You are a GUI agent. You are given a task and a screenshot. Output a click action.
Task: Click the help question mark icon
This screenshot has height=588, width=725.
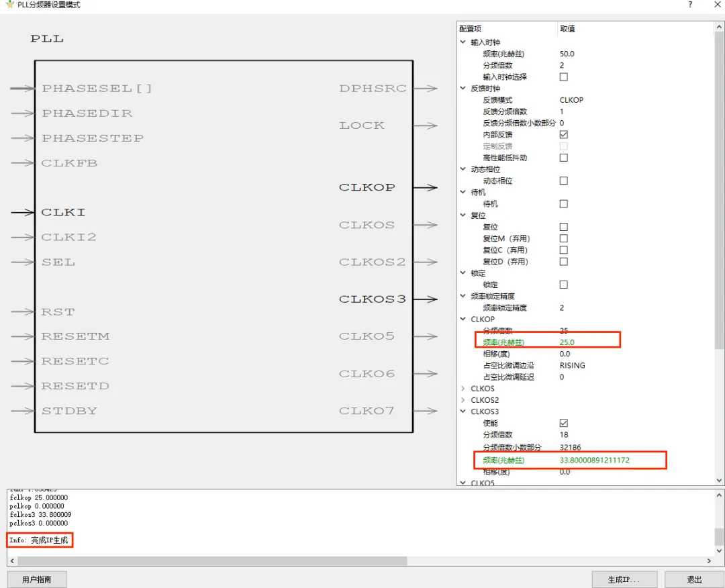(690, 5)
